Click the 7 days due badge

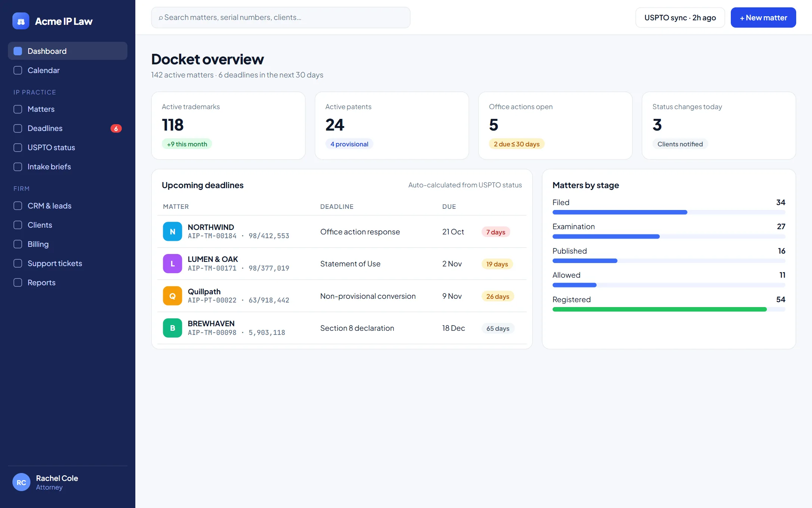[496, 232]
